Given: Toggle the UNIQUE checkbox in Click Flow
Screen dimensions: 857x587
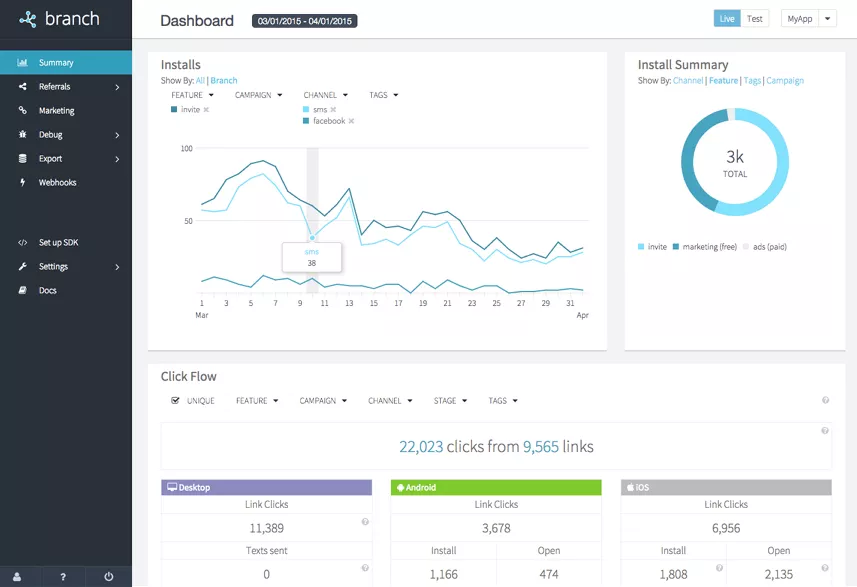Looking at the screenshot, I should click(x=175, y=401).
